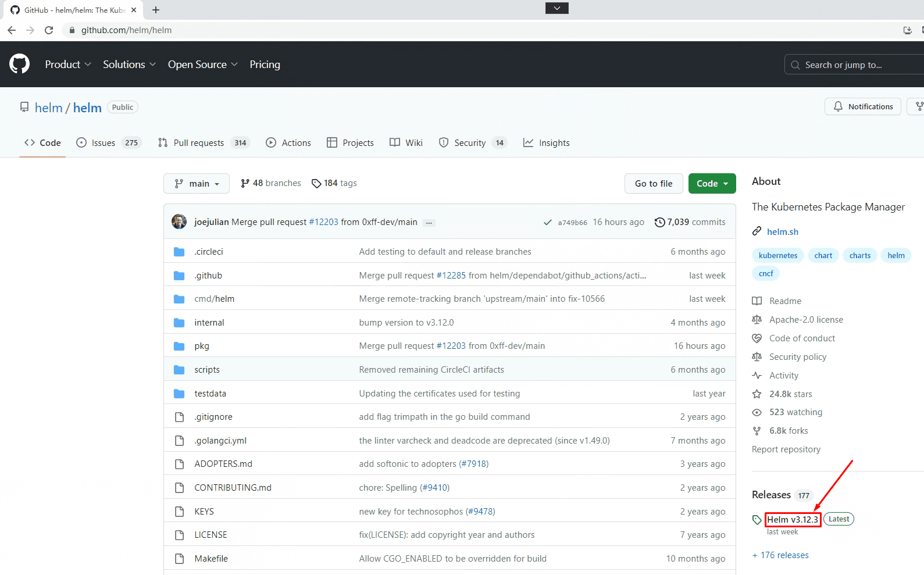Switch to the Insights tab
The image size is (924, 575).
547,143
